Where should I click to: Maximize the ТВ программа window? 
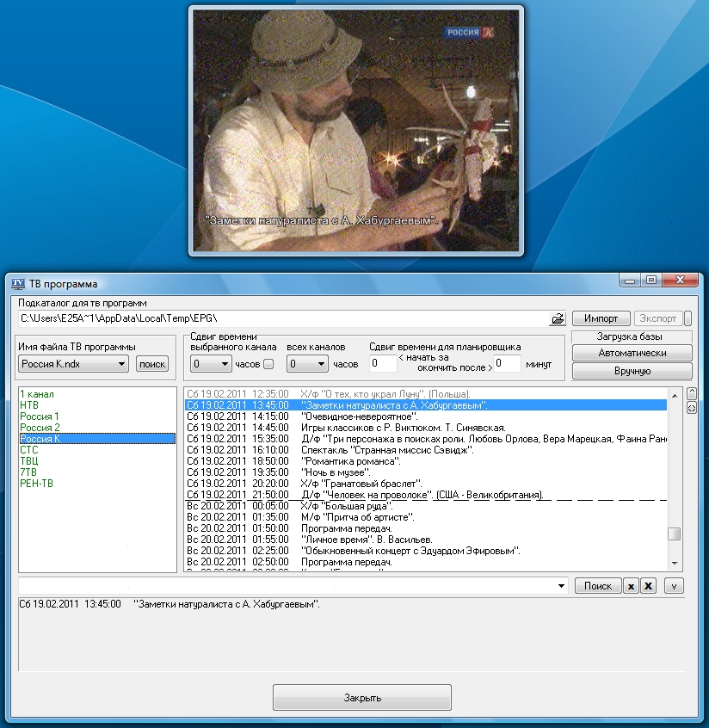[x=651, y=280]
